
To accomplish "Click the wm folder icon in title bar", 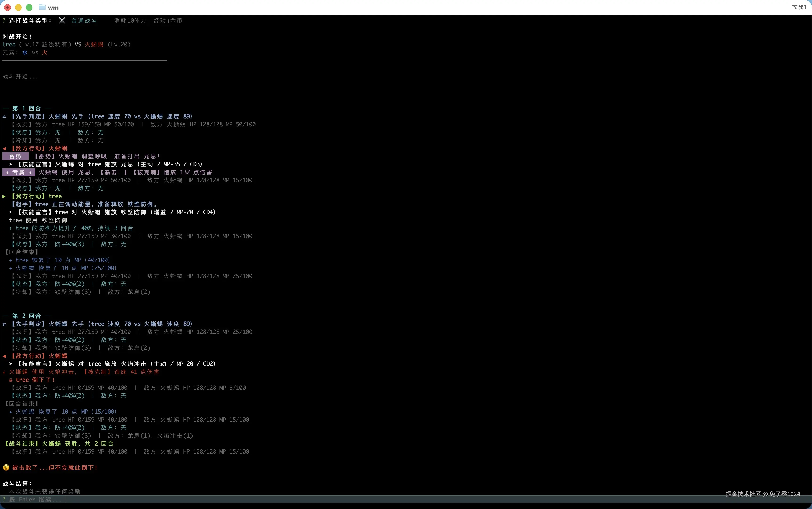I will (x=42, y=8).
